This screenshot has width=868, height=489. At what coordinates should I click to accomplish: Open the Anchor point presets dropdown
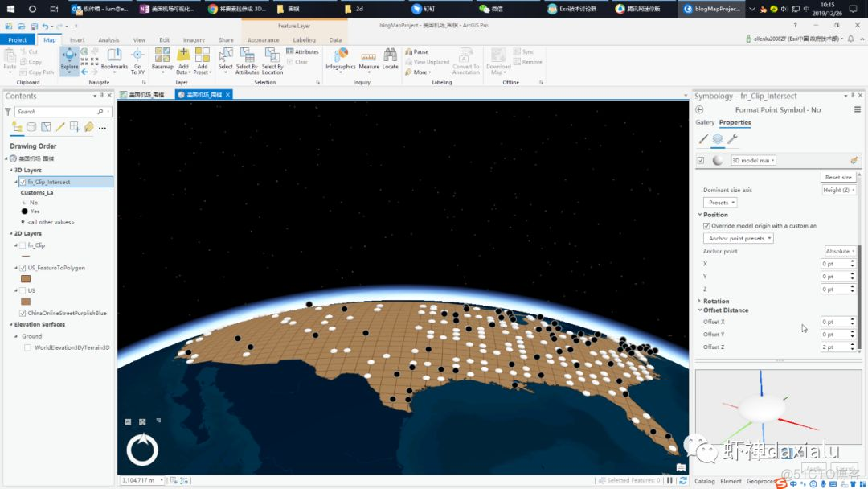coord(738,238)
